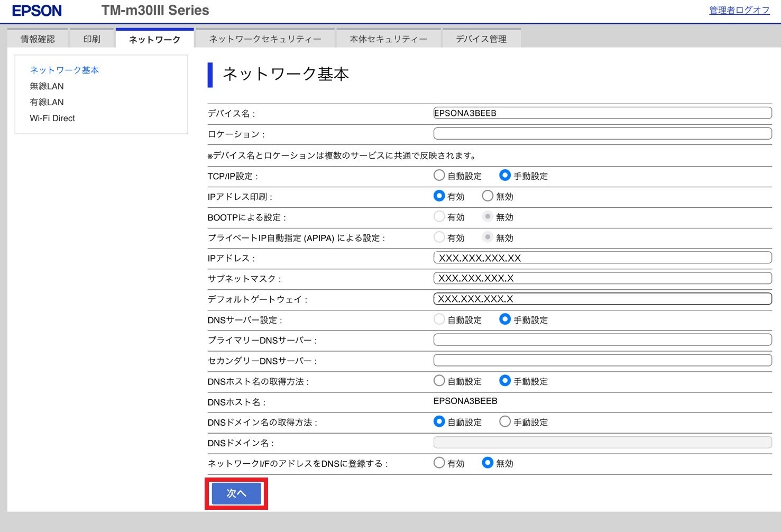Go to the 本体セキュリティー tab
The width and height of the screenshot is (781, 532).
coord(388,39)
